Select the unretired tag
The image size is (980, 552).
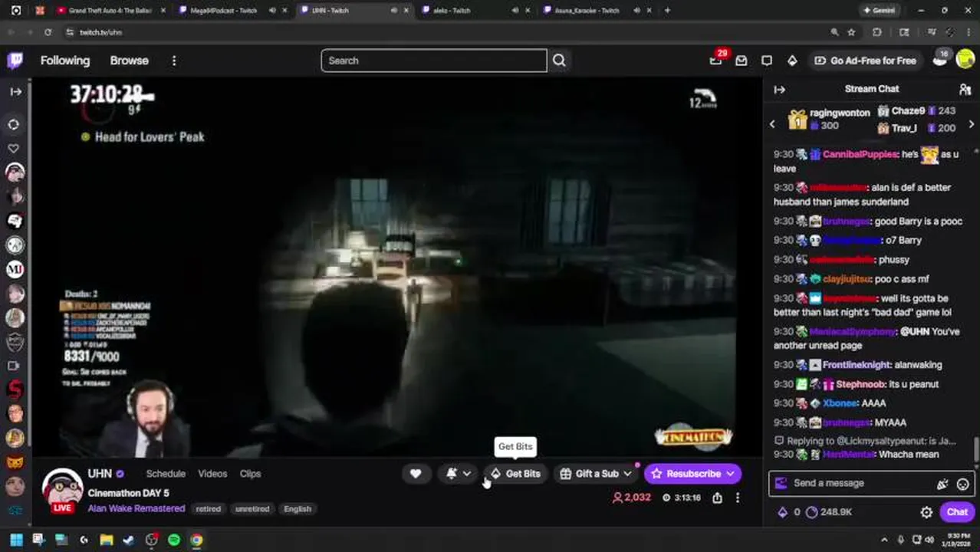click(x=252, y=509)
